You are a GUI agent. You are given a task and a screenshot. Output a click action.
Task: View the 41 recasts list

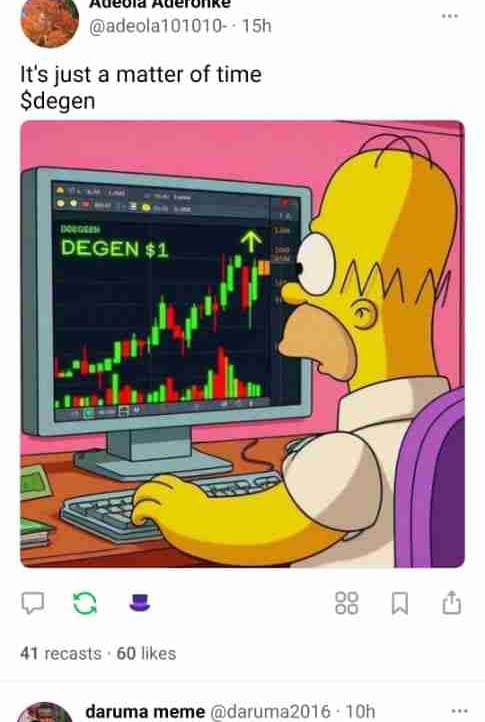[x=61, y=653]
